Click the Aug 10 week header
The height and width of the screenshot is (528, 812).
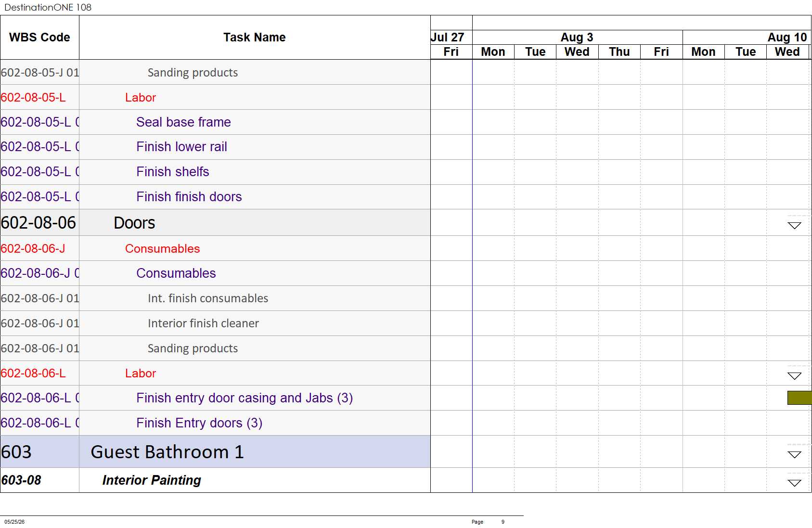[747, 37]
